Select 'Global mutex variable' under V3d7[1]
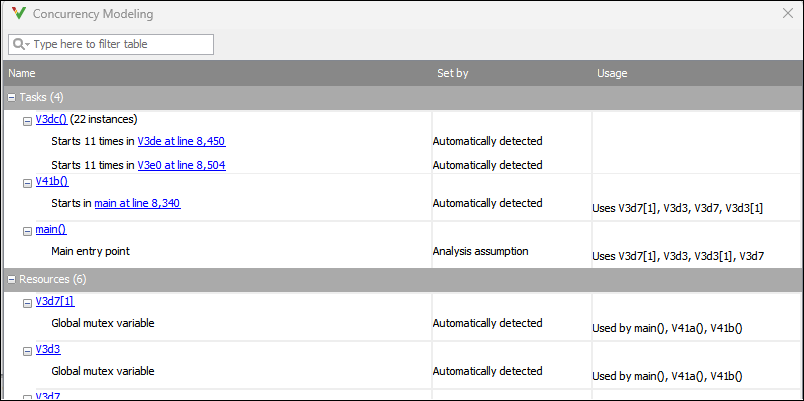804x401 pixels. (x=103, y=323)
